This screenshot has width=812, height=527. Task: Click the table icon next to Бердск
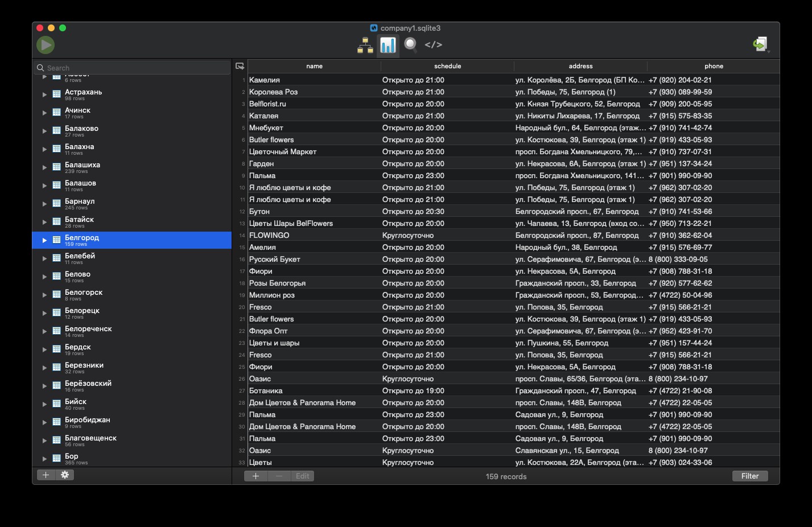(56, 349)
